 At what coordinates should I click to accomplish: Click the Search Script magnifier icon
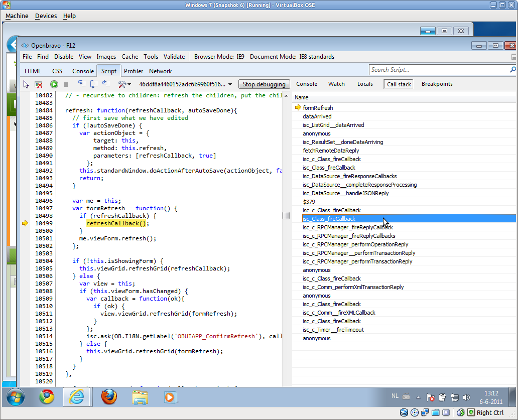(x=512, y=70)
